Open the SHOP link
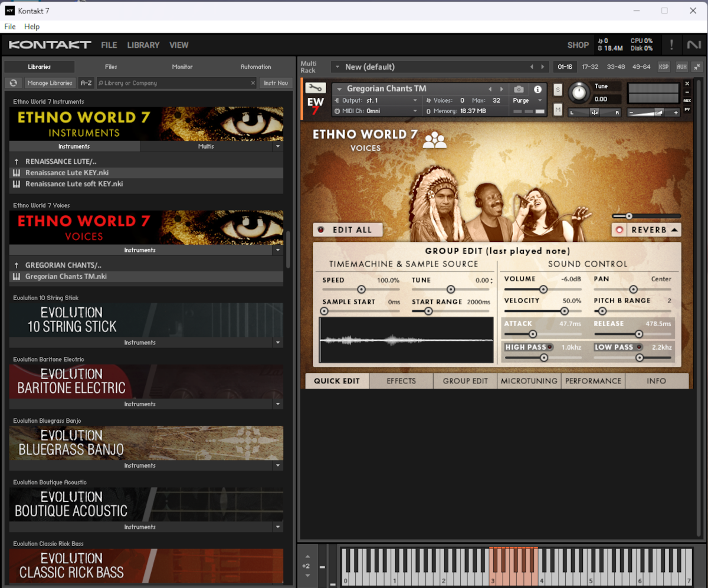The height and width of the screenshot is (588, 708). pyautogui.click(x=578, y=45)
